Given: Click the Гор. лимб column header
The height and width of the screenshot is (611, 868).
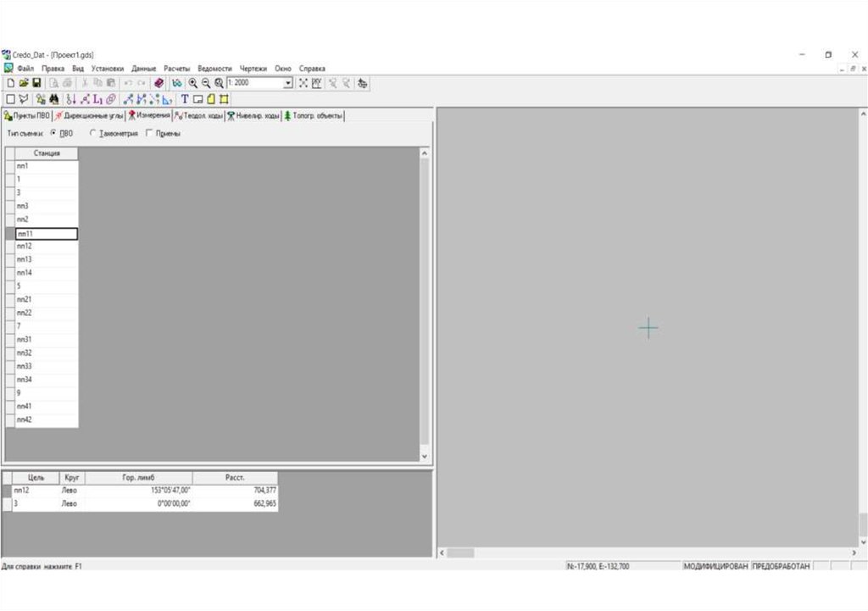Looking at the screenshot, I should (138, 478).
